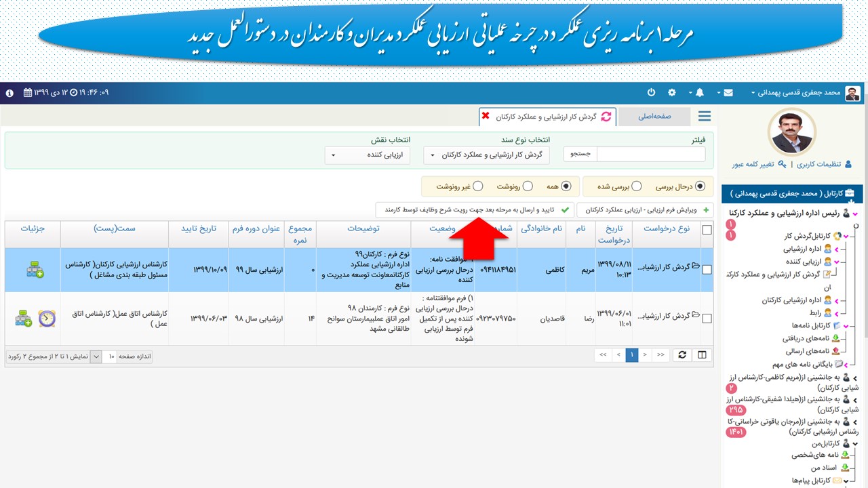The image size is (868, 488).
Task: Click the refresh icon in the grid footer
Action: [x=682, y=355]
